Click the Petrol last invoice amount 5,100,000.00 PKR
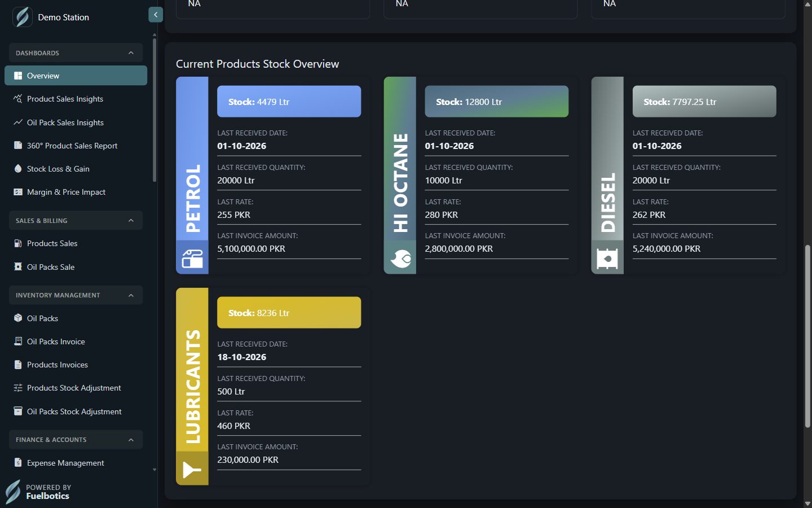 click(x=251, y=249)
